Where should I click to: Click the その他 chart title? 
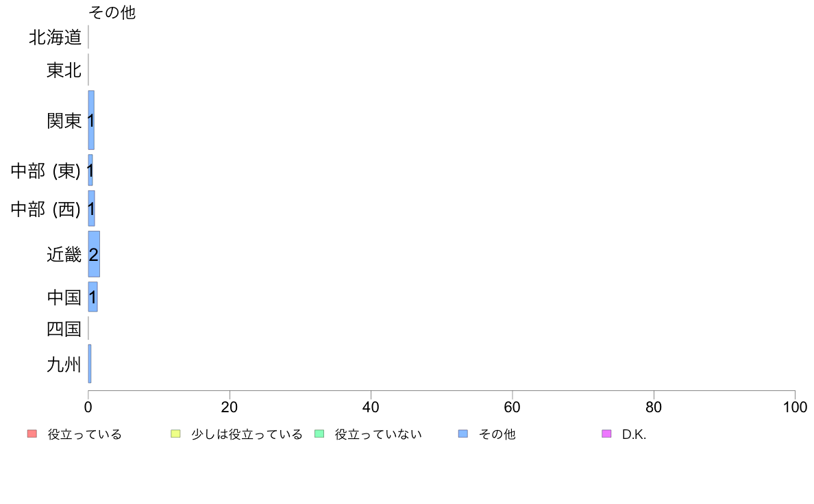tap(112, 12)
